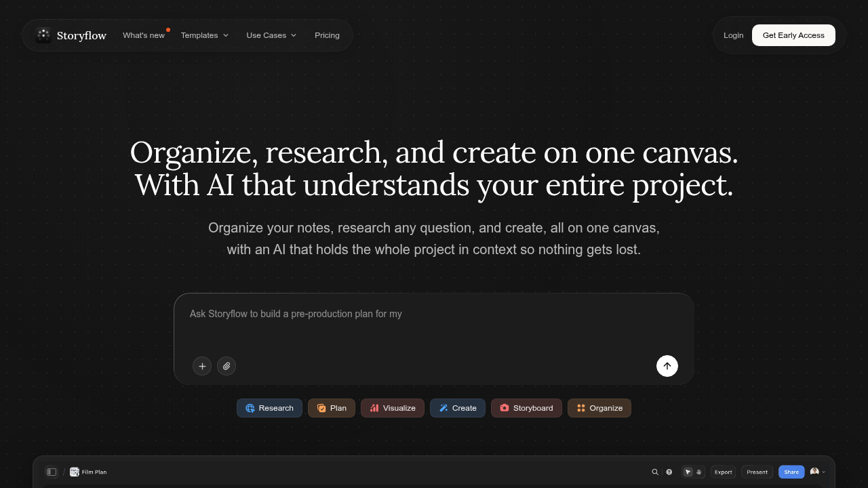This screenshot has height=488, width=868.
Task: Click the plus add icon in prompt box
Action: pos(202,366)
